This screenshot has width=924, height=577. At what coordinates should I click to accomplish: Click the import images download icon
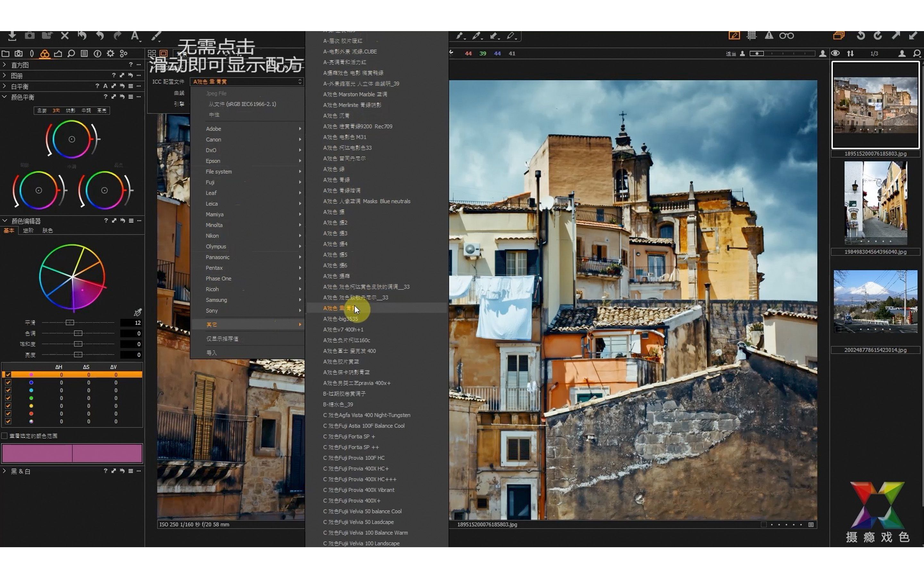coord(12,36)
